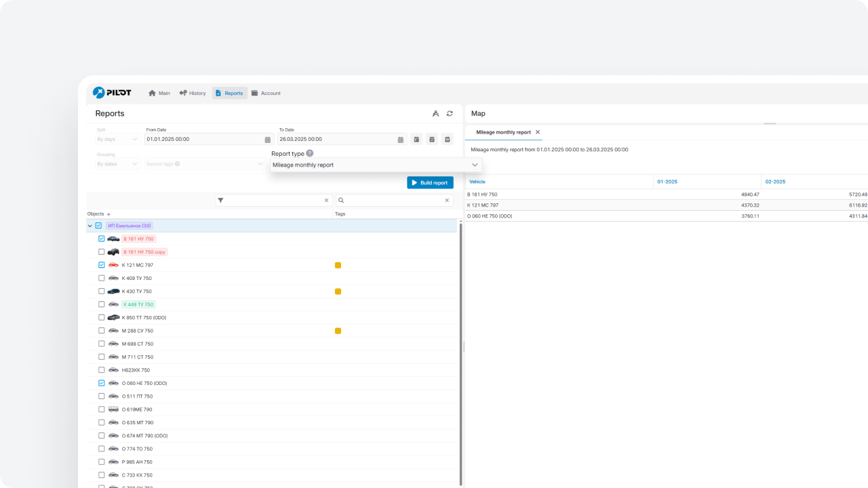Click the yellow tag on K 121 MC 797

tap(338, 265)
